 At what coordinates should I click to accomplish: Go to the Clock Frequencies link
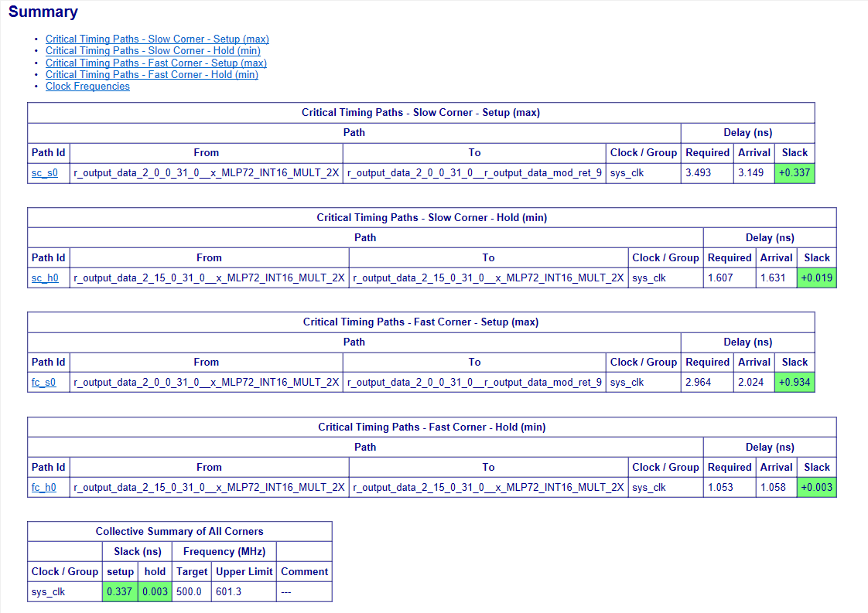click(x=87, y=87)
